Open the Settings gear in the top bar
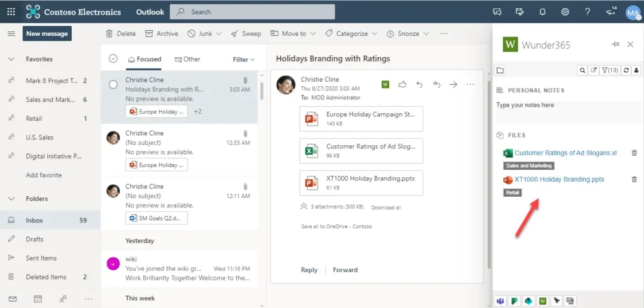Screen dimensions: 644x308 (565, 11)
